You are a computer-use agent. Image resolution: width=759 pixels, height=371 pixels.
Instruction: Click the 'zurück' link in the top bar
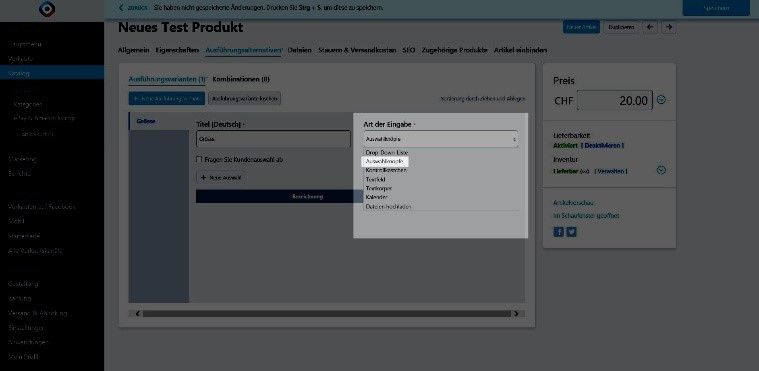(134, 8)
